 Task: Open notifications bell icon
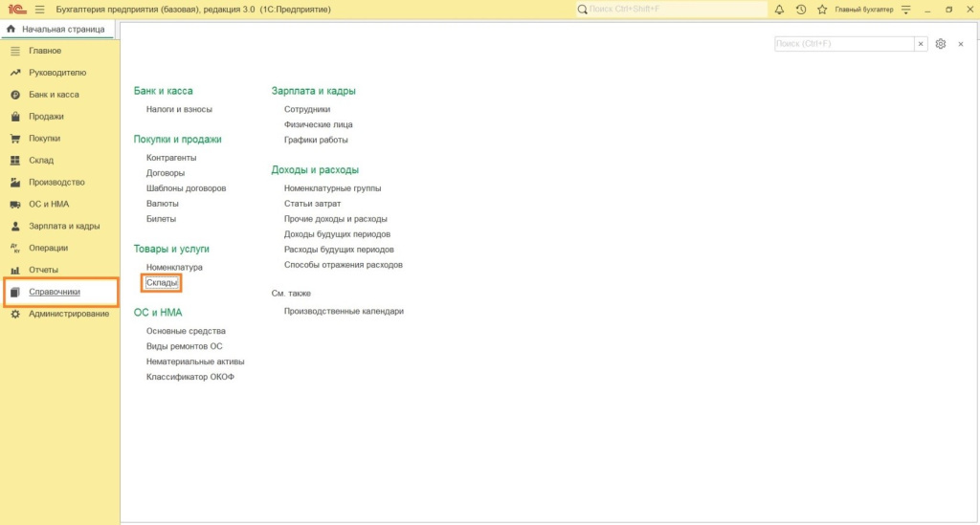pyautogui.click(x=779, y=10)
